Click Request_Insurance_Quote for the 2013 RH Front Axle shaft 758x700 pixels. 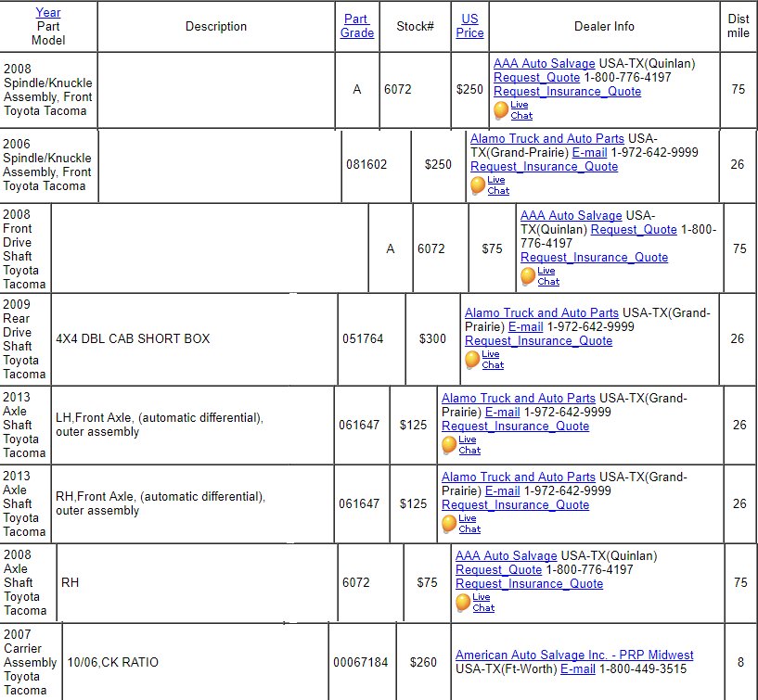point(515,505)
